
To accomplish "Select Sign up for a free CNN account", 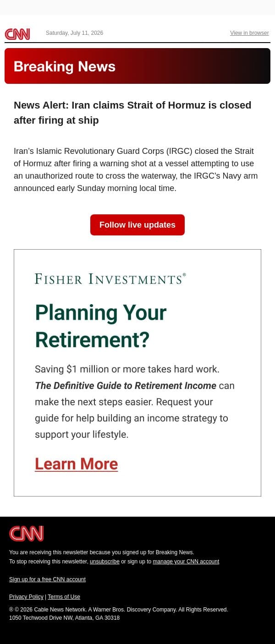I will [x=47, y=579].
